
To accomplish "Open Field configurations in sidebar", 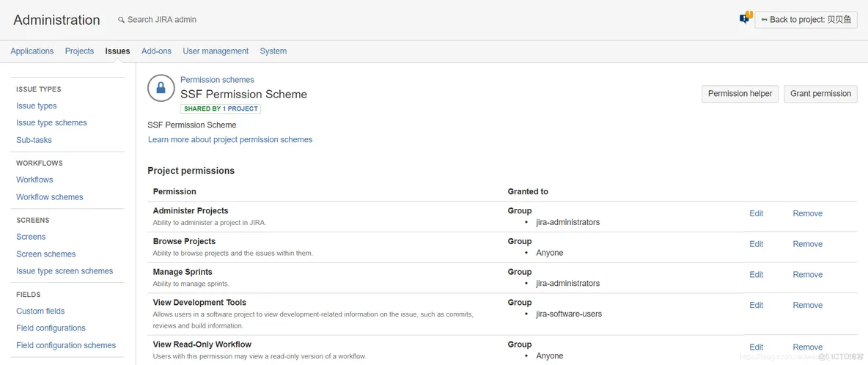I will click(x=51, y=328).
